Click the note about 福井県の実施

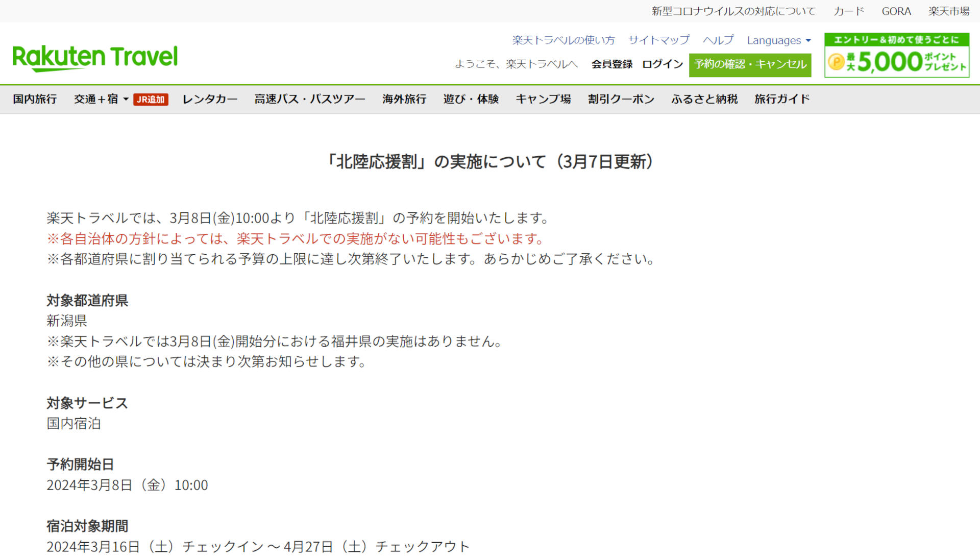(276, 342)
